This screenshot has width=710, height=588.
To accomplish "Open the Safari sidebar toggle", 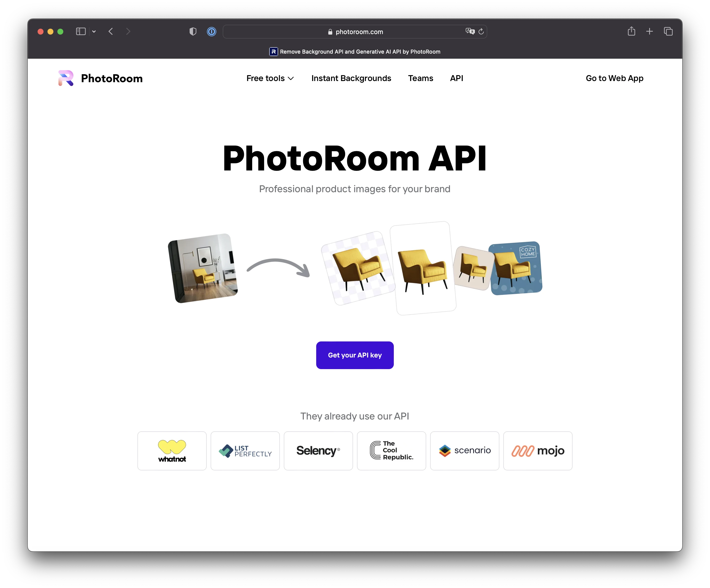I will pos(81,31).
